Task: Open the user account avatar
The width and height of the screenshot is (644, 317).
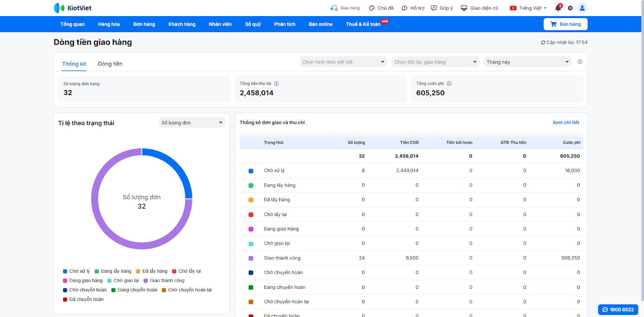Action: coord(582,8)
